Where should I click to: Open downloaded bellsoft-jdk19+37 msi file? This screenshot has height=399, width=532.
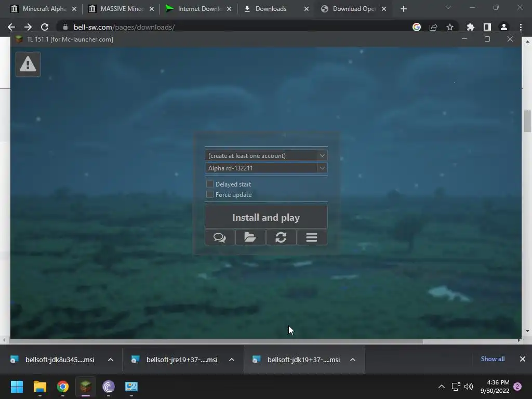(x=296, y=360)
